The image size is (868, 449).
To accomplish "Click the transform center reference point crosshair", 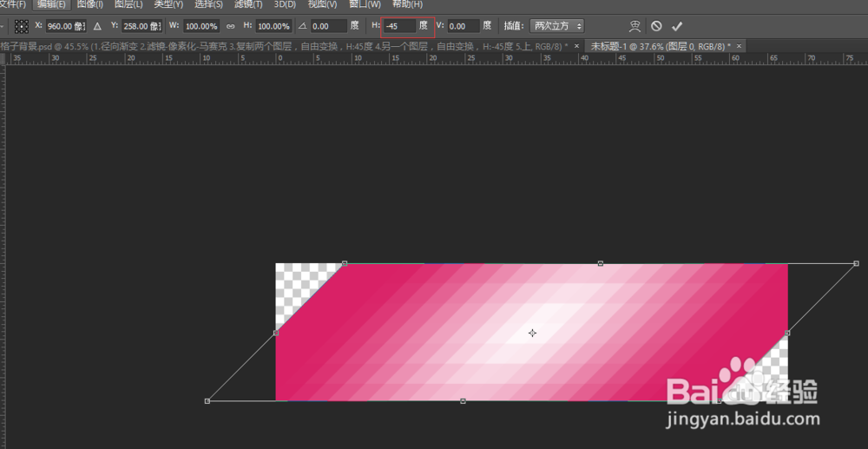I will [532, 333].
